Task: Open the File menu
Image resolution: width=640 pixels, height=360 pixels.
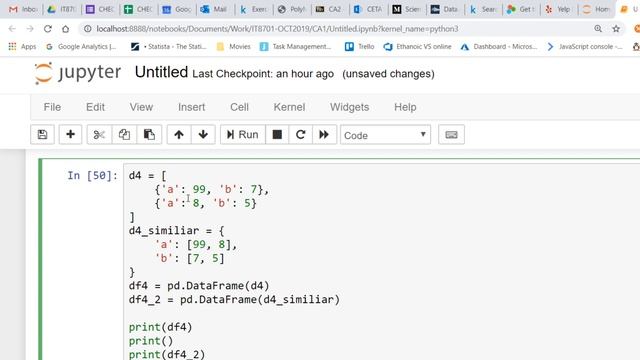Action: 52,107
